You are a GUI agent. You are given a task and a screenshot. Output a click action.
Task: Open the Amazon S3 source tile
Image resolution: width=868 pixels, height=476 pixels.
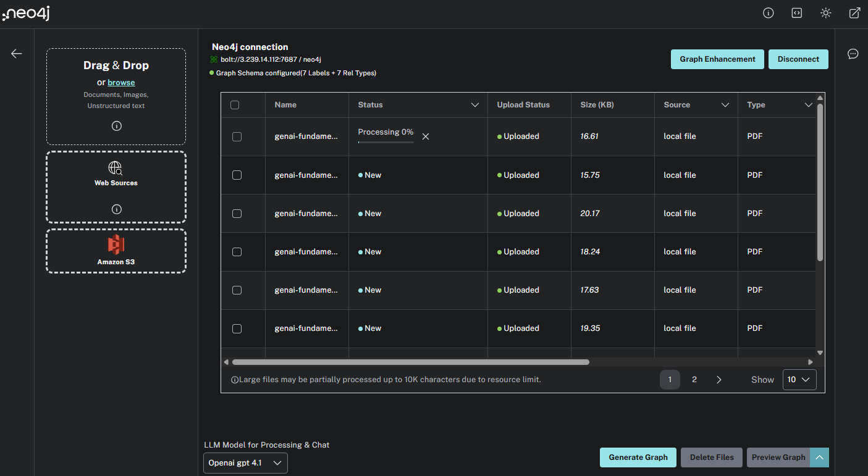pyautogui.click(x=116, y=250)
